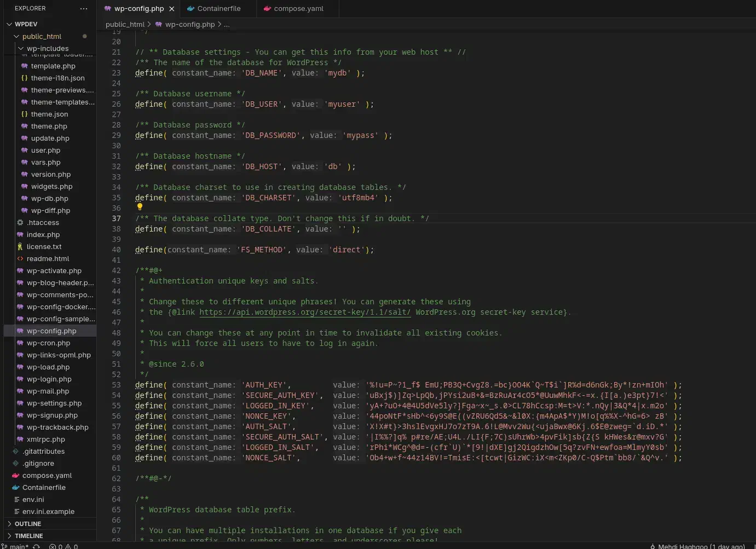Expand the OUTLINE section

[27, 524]
